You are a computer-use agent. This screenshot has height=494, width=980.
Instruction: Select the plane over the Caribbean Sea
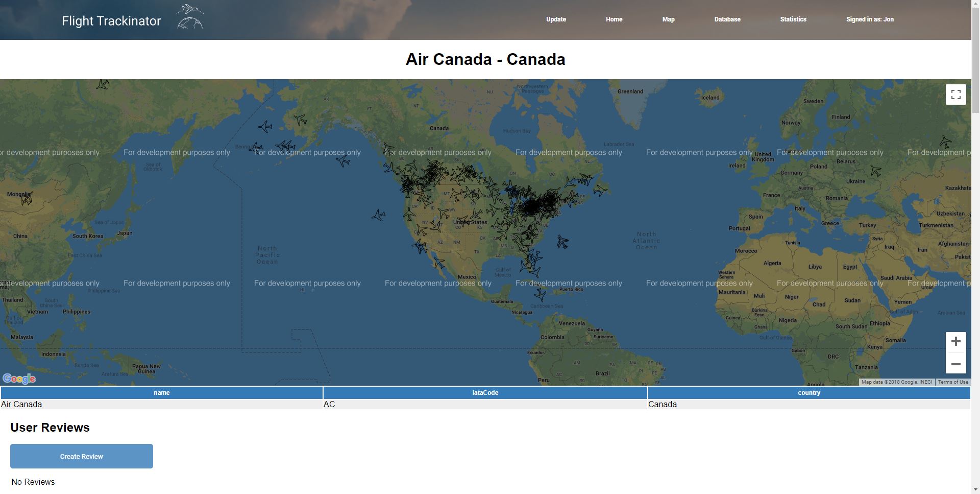tap(540, 295)
